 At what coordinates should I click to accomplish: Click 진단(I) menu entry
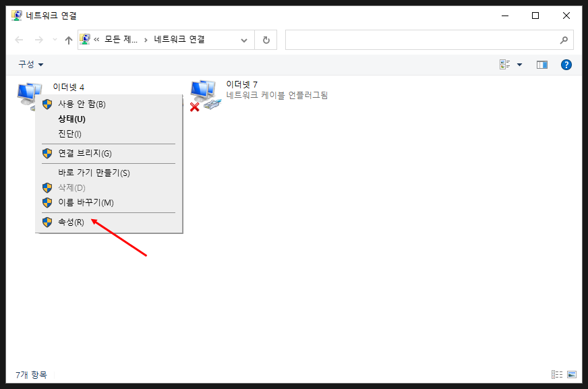[109, 133]
